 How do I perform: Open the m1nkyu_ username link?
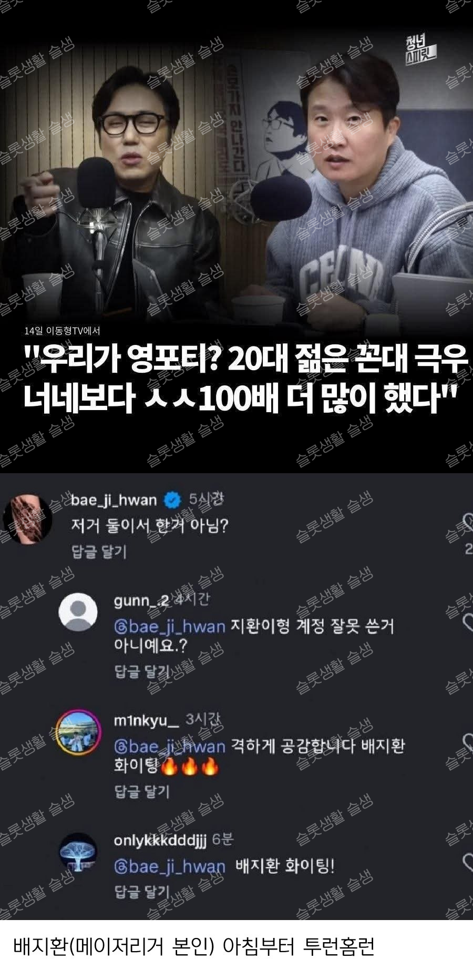click(x=147, y=720)
